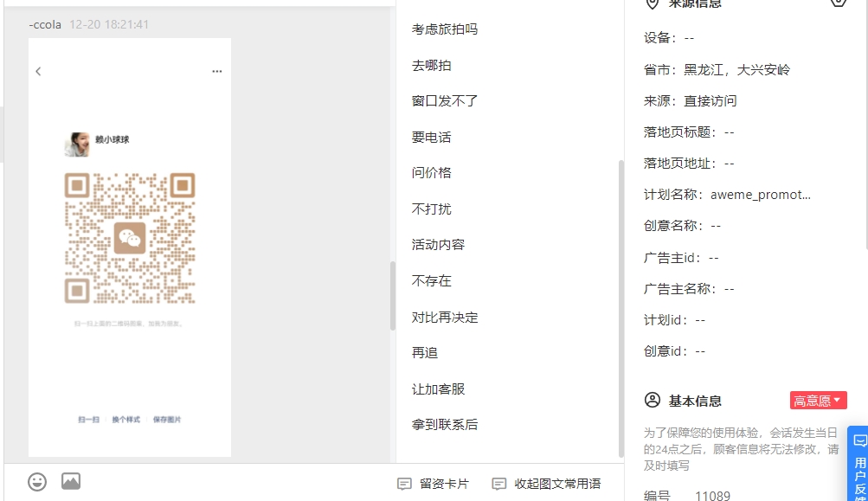Select quick reply 考虑旅拍吗

445,29
